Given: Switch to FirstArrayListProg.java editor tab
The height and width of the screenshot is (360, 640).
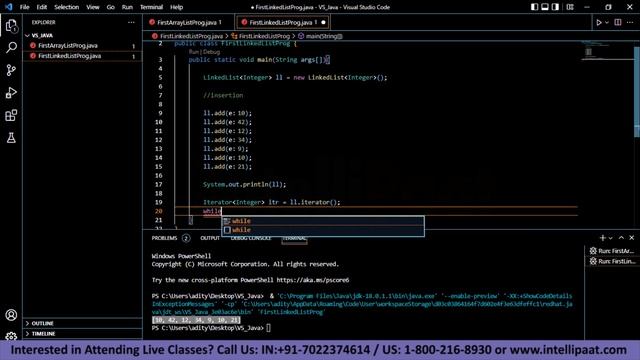Looking at the screenshot, I should [x=189, y=22].
